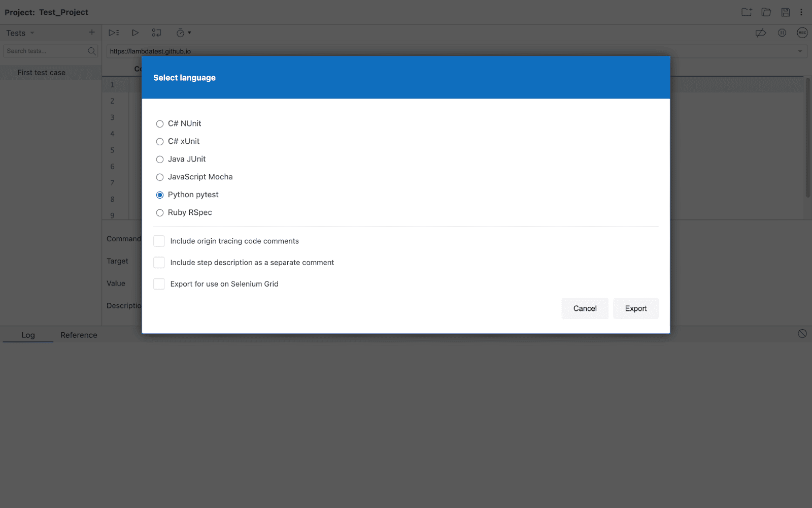Open the Tests view dropdown

20,33
